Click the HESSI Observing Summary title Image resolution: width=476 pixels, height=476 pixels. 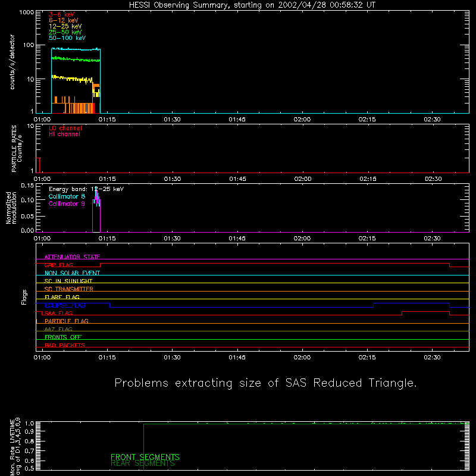click(x=252, y=5)
